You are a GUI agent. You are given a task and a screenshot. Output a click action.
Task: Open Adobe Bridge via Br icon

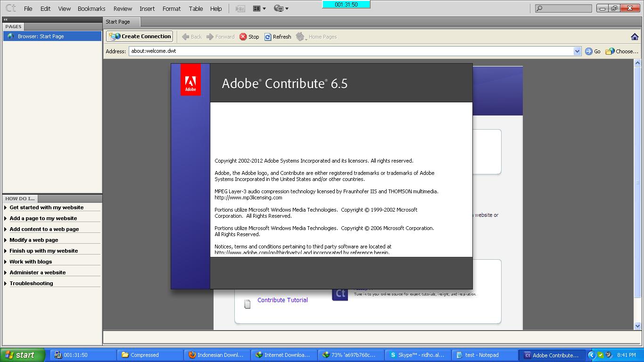(x=240, y=8)
